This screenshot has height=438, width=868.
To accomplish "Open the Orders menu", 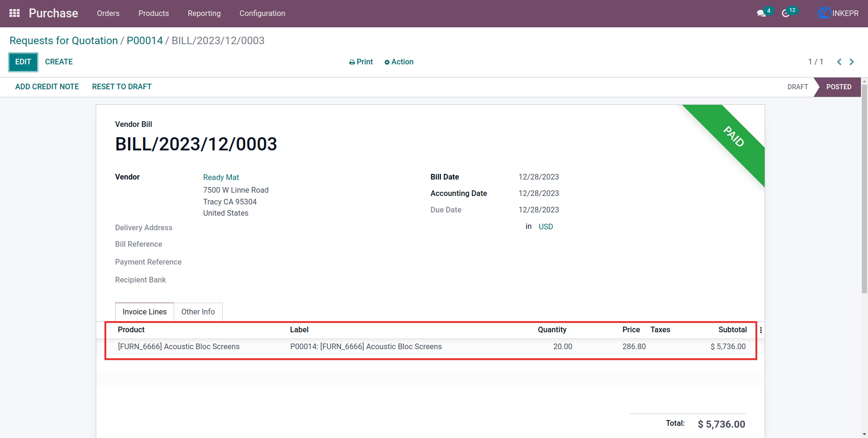I will pyautogui.click(x=108, y=13).
